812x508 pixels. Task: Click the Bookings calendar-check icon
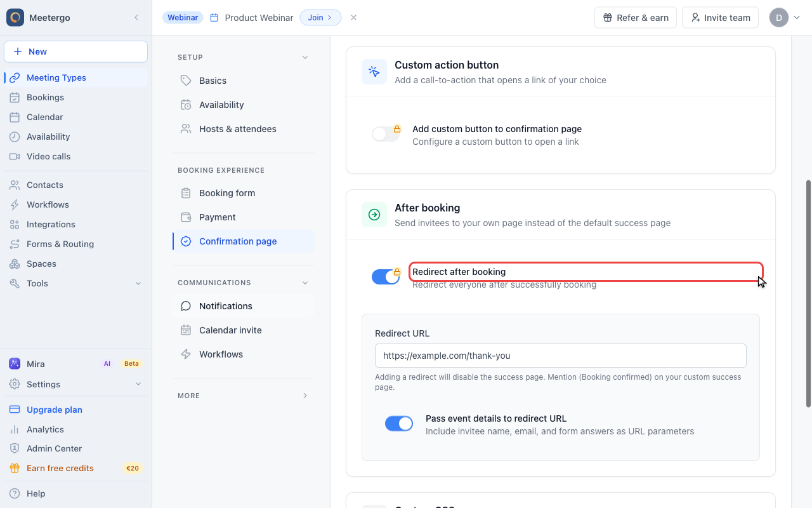click(x=15, y=97)
